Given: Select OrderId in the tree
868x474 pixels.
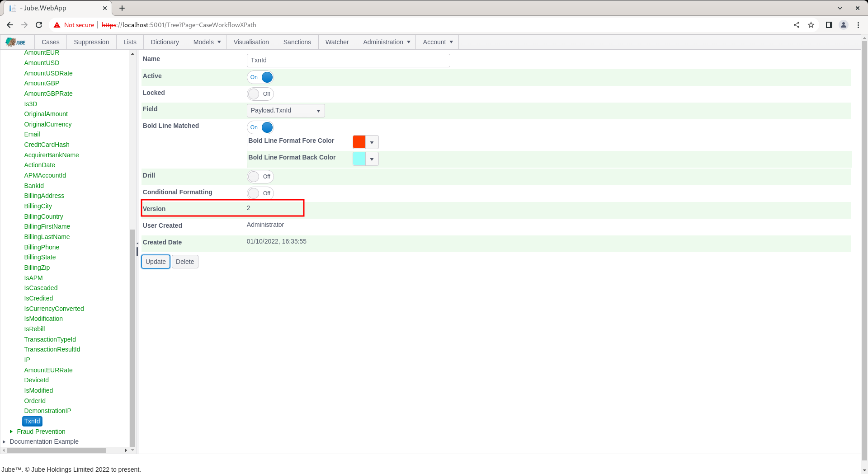Looking at the screenshot, I should click(x=35, y=401).
